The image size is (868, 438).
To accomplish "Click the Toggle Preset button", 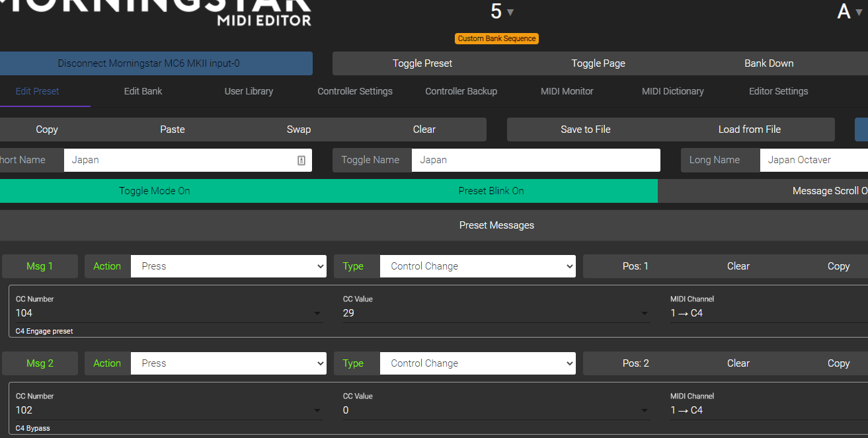I will click(x=422, y=63).
